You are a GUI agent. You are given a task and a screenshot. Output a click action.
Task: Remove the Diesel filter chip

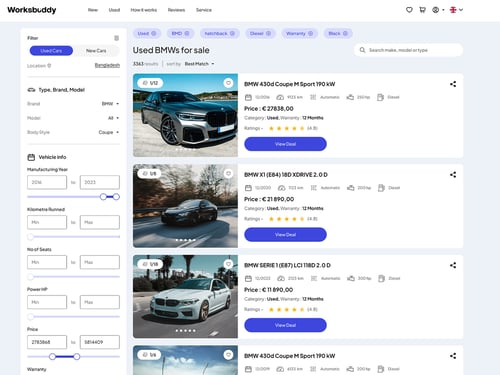click(x=268, y=33)
